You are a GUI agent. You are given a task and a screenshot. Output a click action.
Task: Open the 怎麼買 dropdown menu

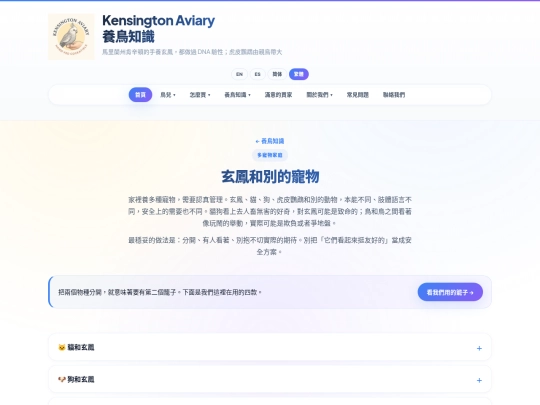click(x=200, y=95)
